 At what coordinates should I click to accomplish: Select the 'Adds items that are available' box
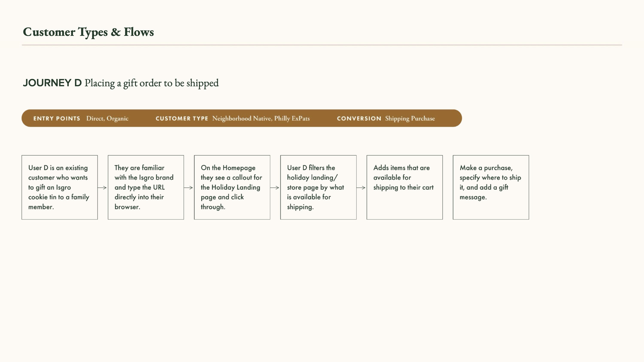pos(404,187)
